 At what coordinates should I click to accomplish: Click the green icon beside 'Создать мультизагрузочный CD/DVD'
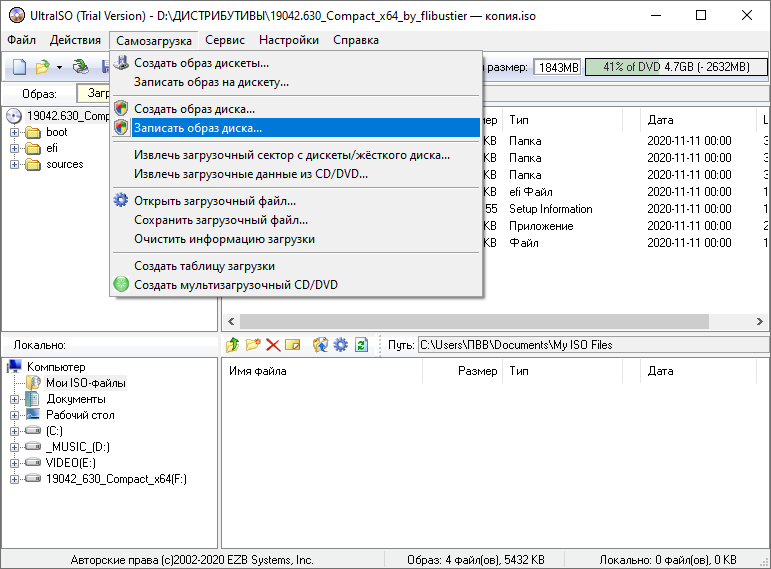tap(121, 284)
